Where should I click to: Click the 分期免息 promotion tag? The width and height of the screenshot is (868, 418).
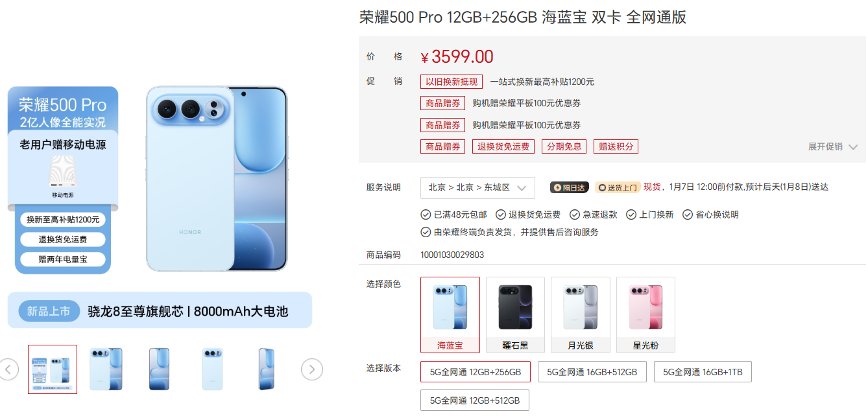coord(564,146)
